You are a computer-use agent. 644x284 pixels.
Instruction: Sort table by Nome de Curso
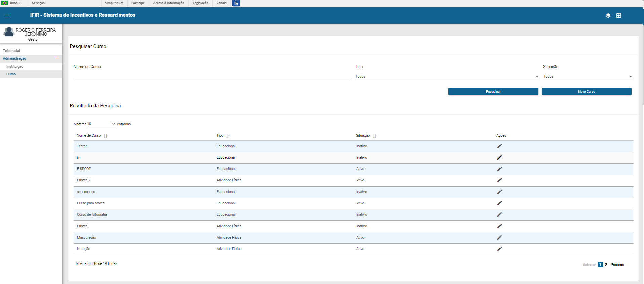[x=106, y=136]
